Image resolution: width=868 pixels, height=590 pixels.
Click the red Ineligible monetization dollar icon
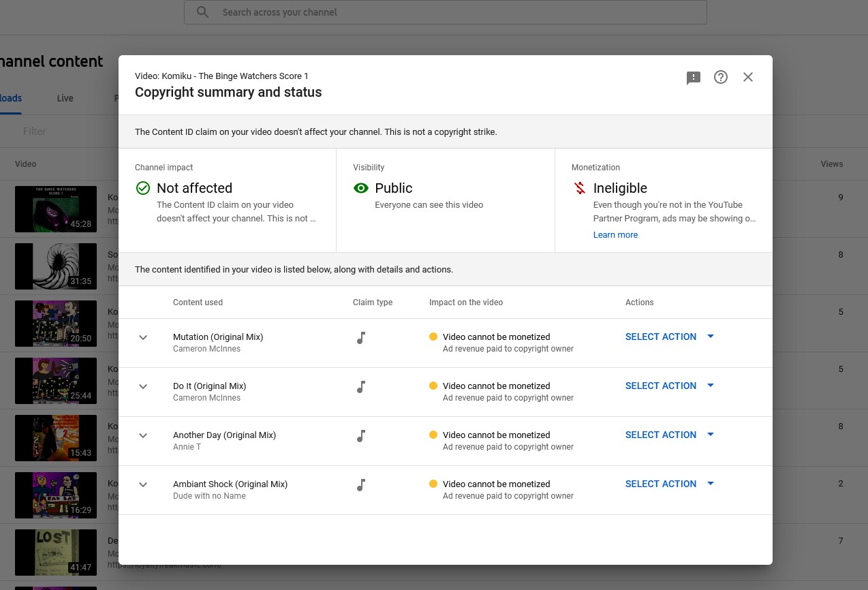click(580, 188)
